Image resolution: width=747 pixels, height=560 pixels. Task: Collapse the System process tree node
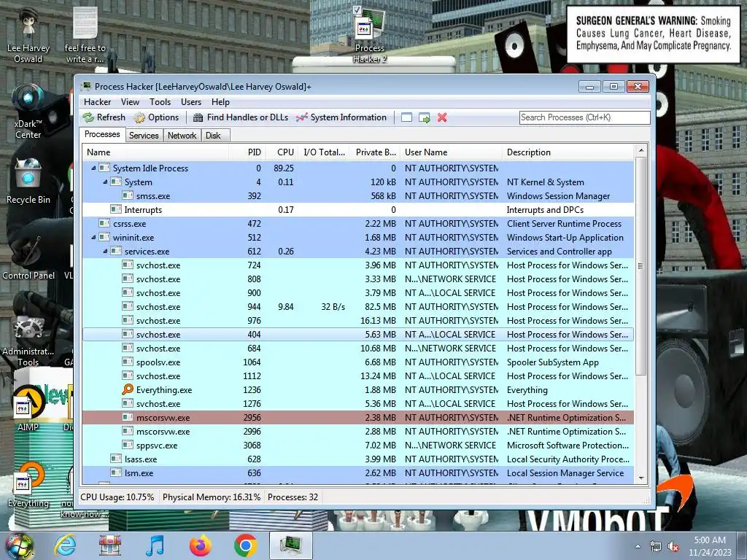105,182
